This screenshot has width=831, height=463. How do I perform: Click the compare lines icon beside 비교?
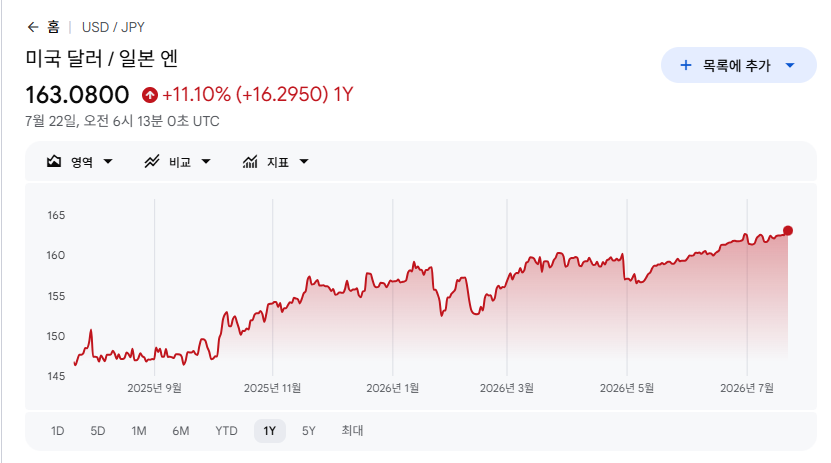click(152, 162)
